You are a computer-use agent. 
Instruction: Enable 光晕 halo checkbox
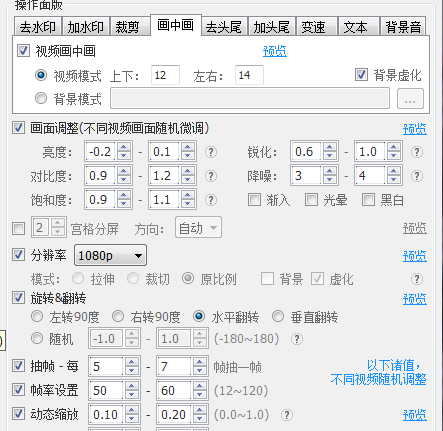click(x=311, y=200)
